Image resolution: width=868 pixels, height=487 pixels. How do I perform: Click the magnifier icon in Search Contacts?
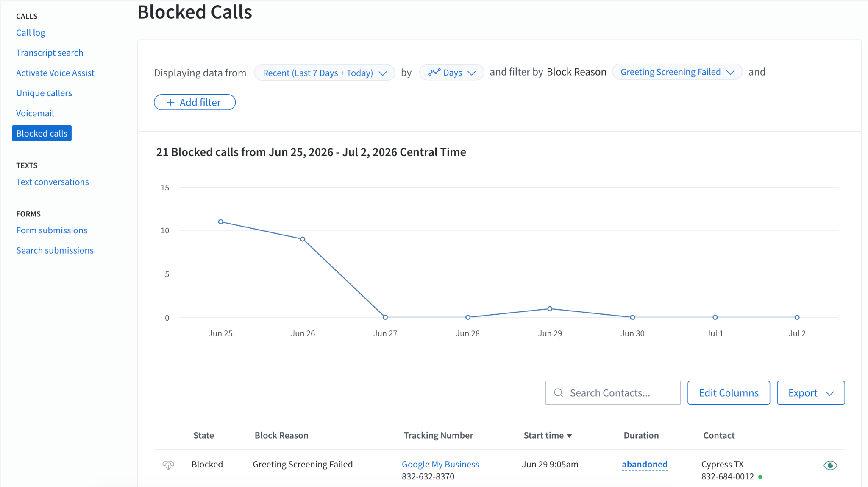tap(559, 393)
